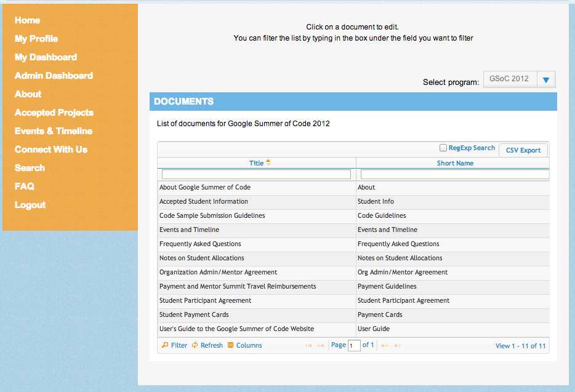Screen dimensions: 575x392
Task: Click the Refresh icon in table footer
Action: click(x=195, y=345)
